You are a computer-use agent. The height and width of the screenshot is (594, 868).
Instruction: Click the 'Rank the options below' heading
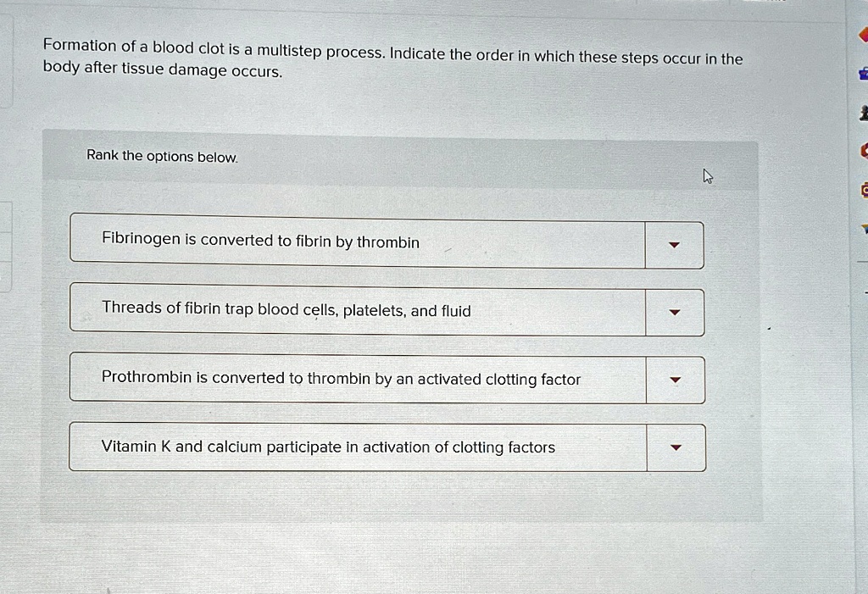coord(161,156)
